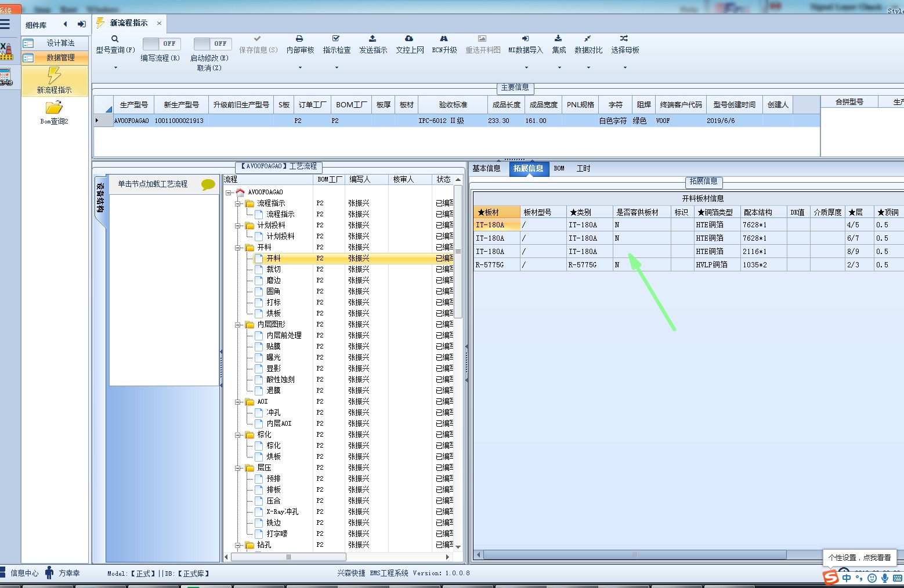
Task: Collapse 组件库 panel with left arrow
Action: click(65, 24)
